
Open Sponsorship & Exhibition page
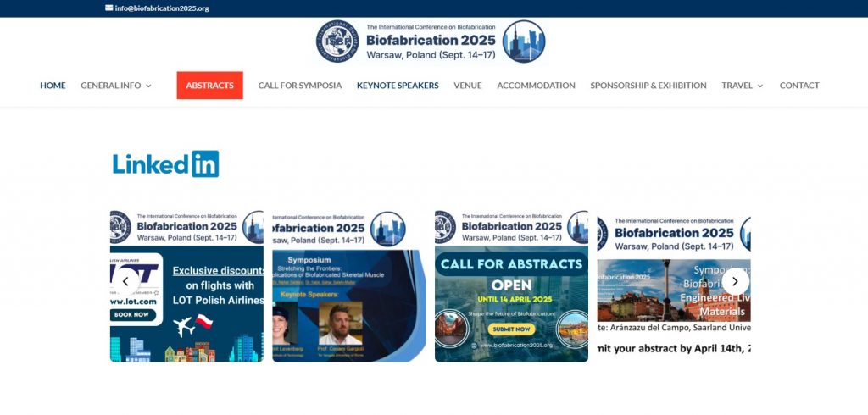pos(648,86)
